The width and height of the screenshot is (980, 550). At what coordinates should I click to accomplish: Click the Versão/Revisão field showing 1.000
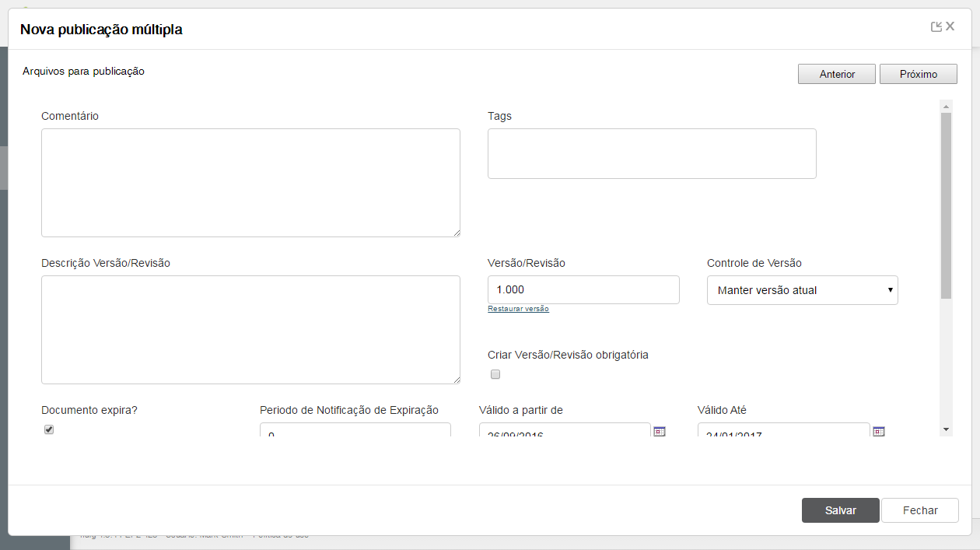(x=583, y=289)
